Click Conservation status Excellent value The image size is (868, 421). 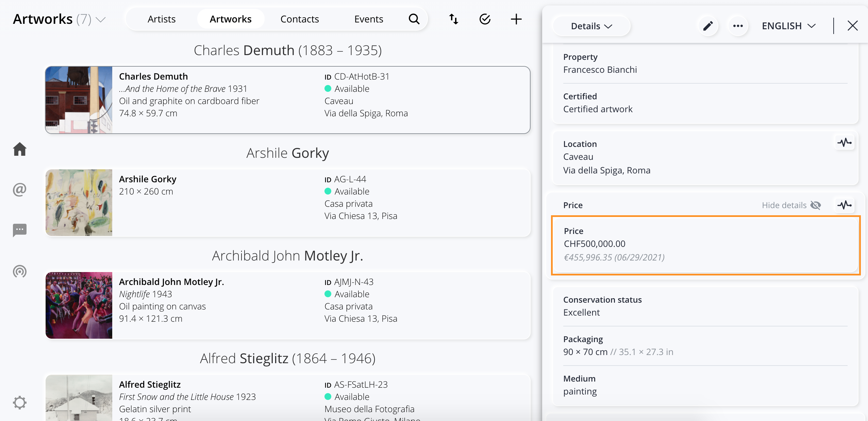coord(582,313)
